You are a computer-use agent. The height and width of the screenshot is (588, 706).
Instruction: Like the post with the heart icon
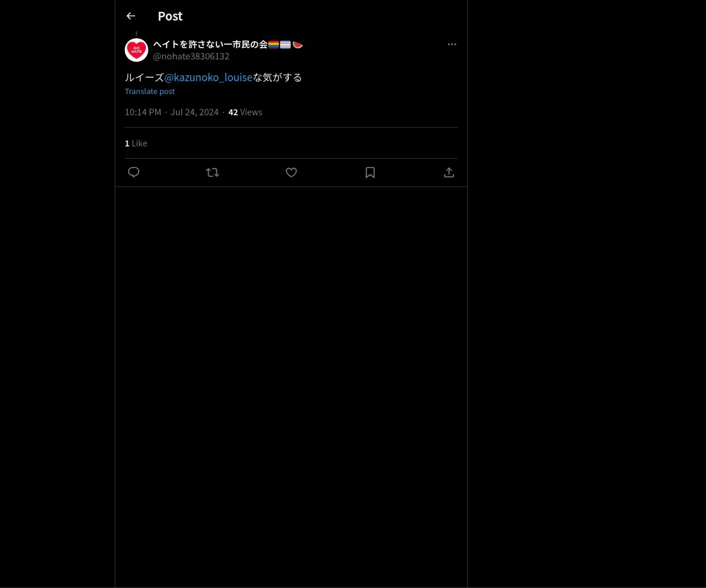click(x=291, y=172)
